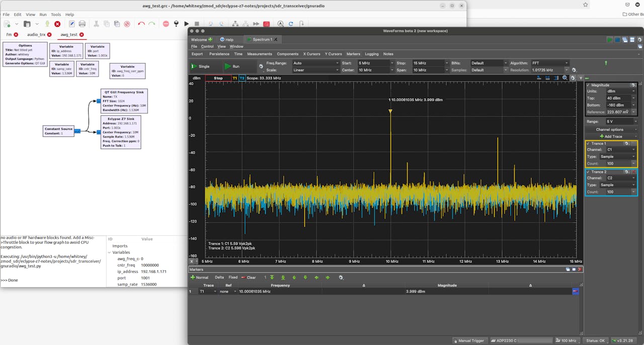The image size is (644, 345).
Task: Click marker peak up arrow icon
Action: coord(294,278)
